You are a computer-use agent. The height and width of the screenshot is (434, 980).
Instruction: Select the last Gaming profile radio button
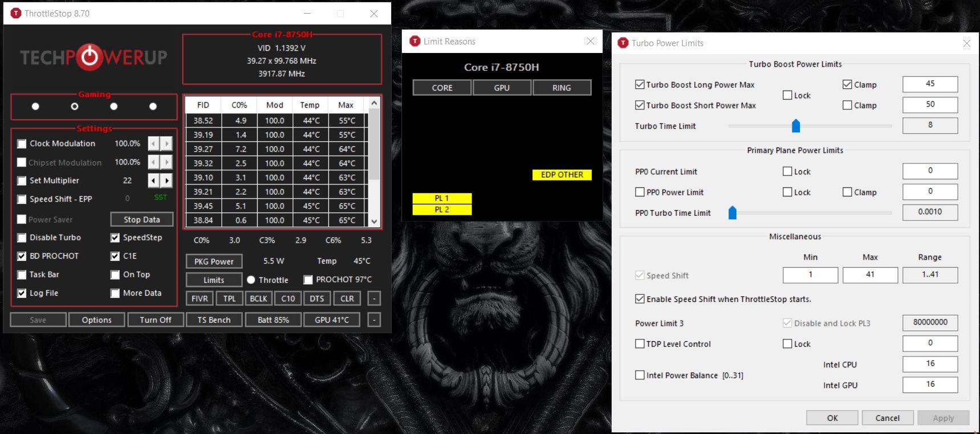pos(153,107)
